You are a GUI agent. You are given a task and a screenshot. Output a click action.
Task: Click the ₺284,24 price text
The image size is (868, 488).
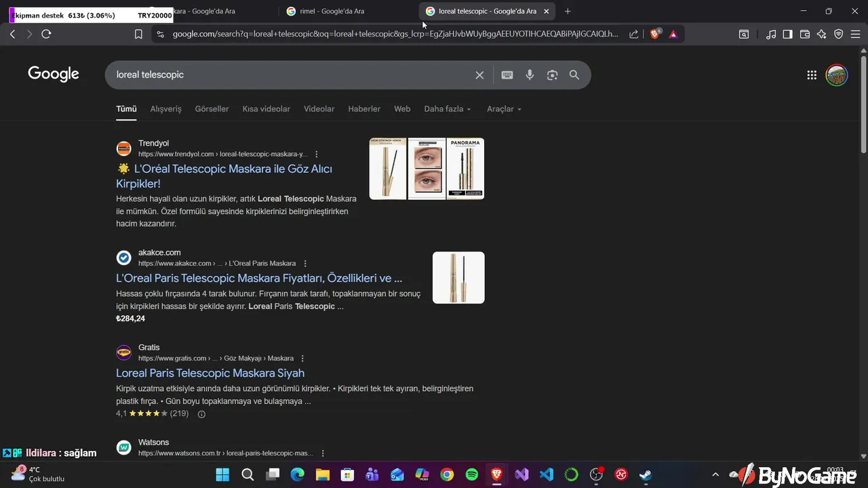[x=130, y=319]
